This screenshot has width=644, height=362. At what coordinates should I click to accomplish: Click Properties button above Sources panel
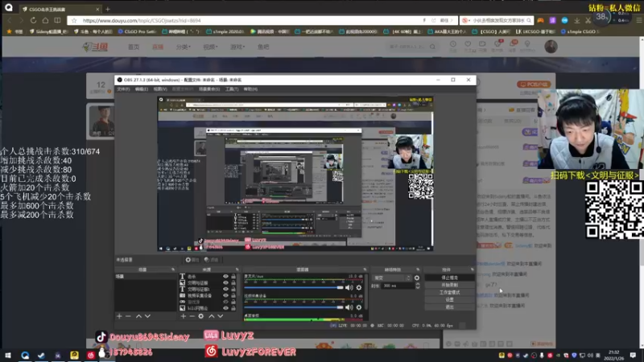[192, 260]
